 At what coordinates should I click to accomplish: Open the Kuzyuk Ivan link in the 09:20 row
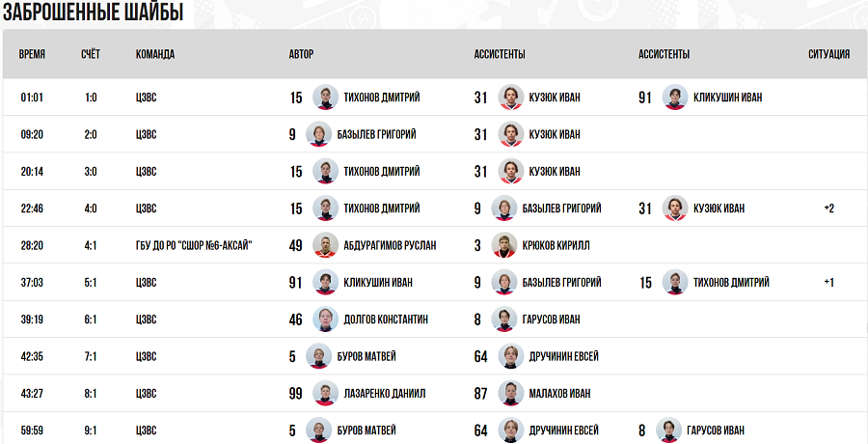[555, 134]
